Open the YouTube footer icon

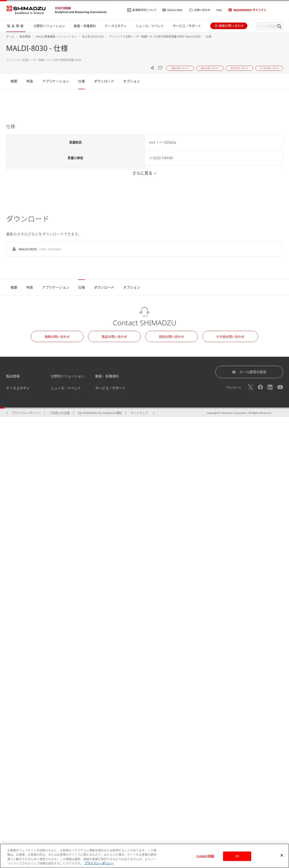[x=280, y=387]
